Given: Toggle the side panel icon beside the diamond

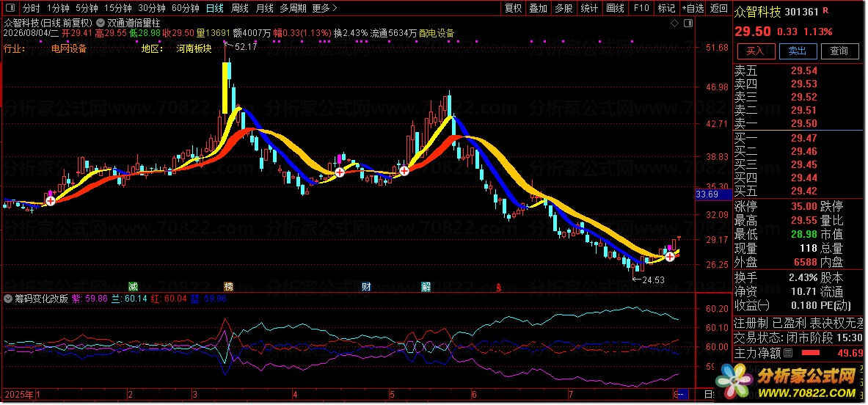Looking at the screenshot, I should pos(688,23).
